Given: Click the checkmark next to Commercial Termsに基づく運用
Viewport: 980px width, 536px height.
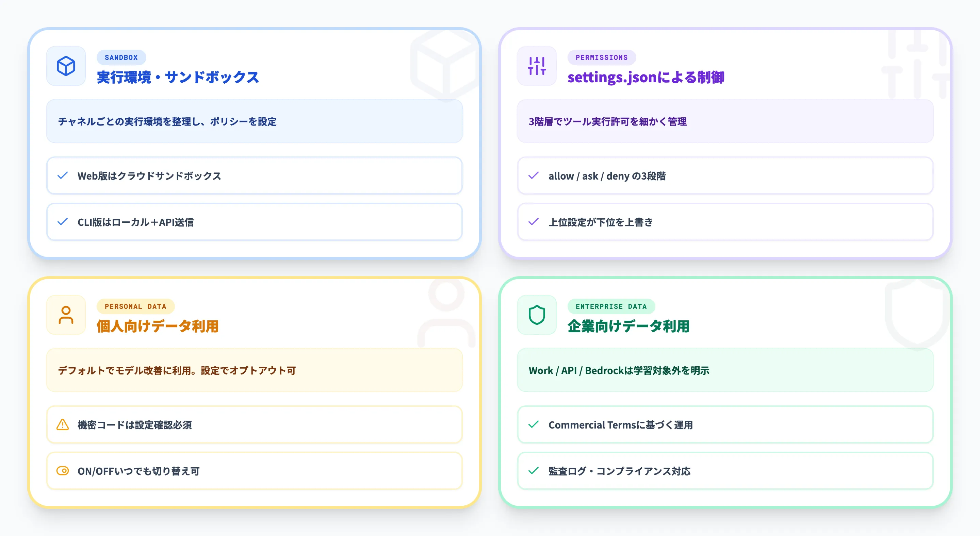Looking at the screenshot, I should 533,425.
